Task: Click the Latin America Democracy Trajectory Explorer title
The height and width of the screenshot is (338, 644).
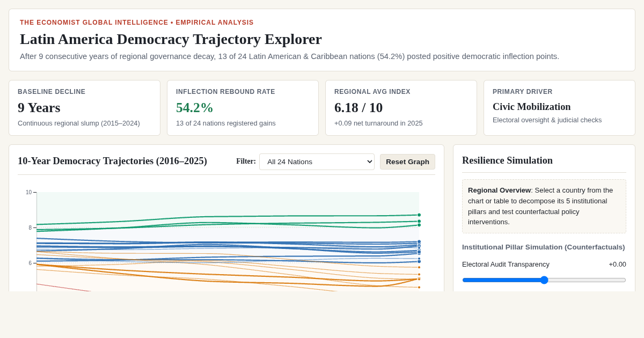Action: pos(171,39)
